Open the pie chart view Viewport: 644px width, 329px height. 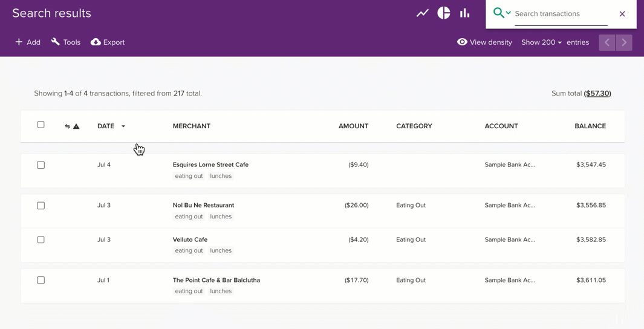pos(444,13)
